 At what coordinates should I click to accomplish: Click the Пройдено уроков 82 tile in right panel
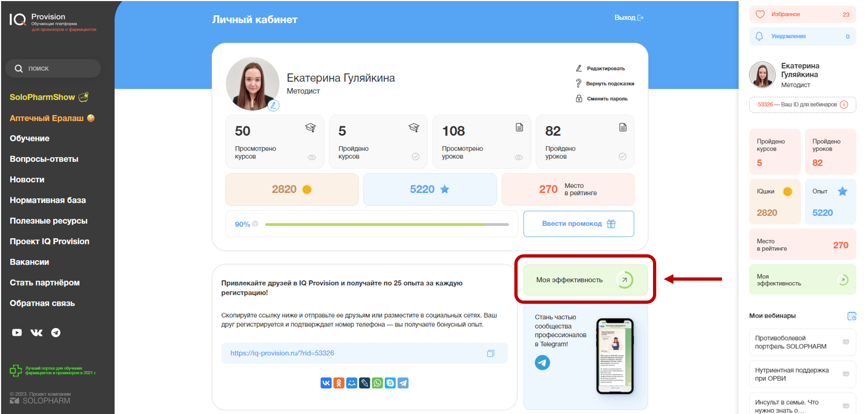tap(830, 152)
